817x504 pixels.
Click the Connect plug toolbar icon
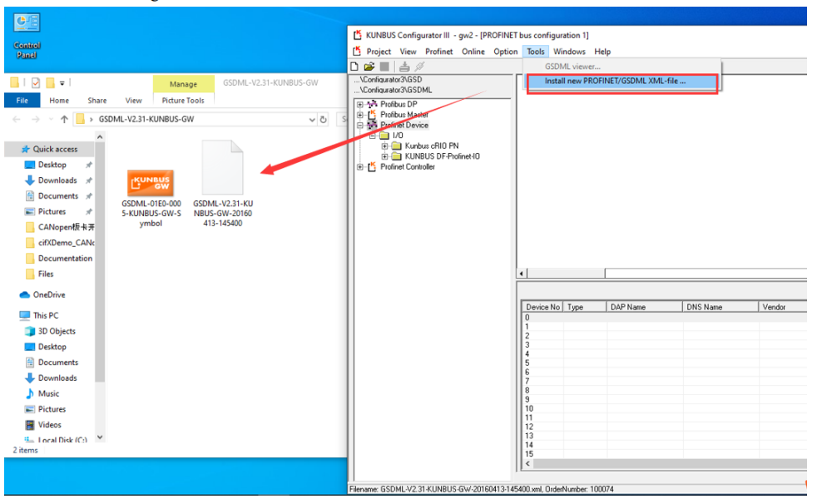click(x=419, y=67)
